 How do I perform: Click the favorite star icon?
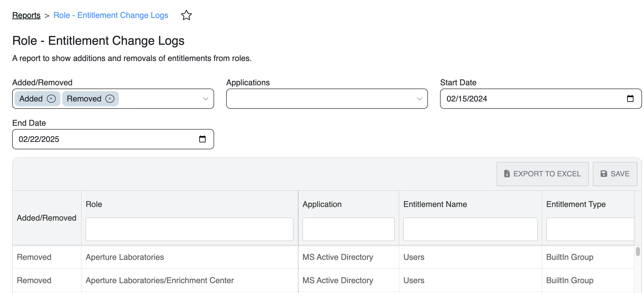(186, 15)
